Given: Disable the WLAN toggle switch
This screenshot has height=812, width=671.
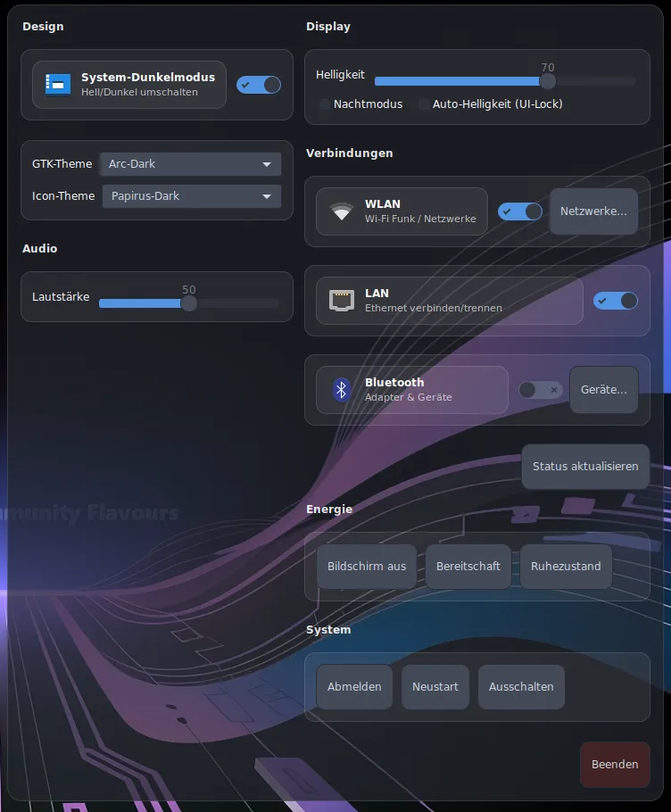Looking at the screenshot, I should [520, 211].
